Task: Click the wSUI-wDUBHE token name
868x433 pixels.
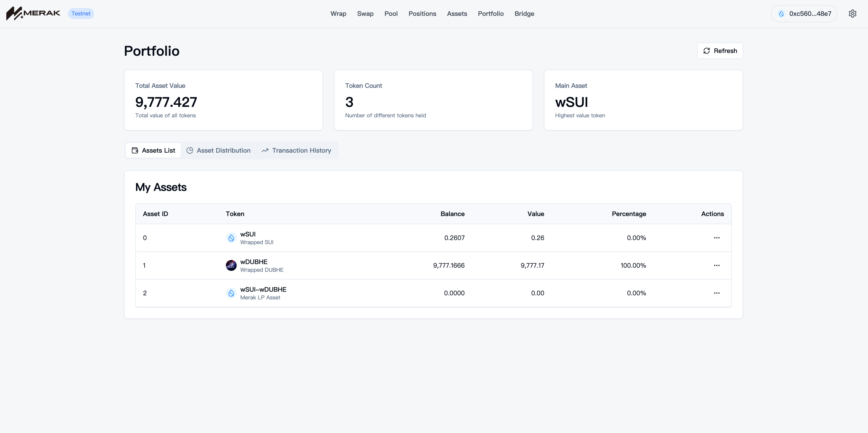Action: [x=263, y=289]
